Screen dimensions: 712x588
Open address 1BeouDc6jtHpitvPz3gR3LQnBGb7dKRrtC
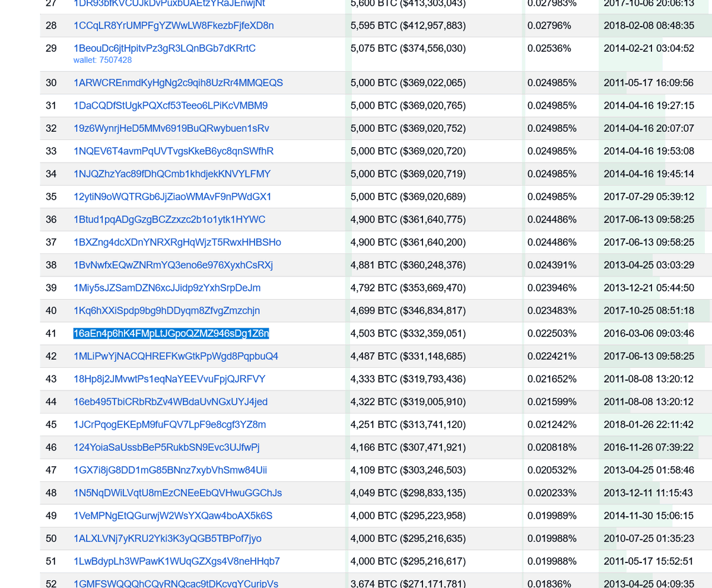click(164, 48)
